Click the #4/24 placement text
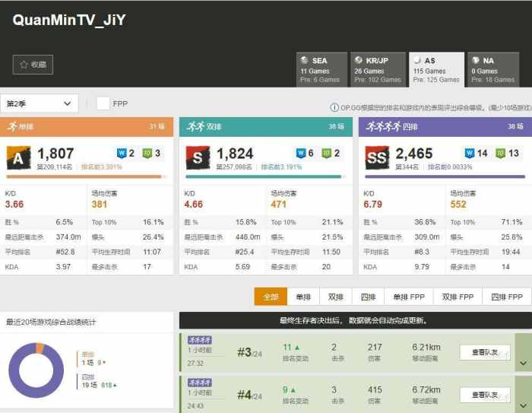Image resolution: width=532 pixels, height=413 pixels. coord(249,396)
